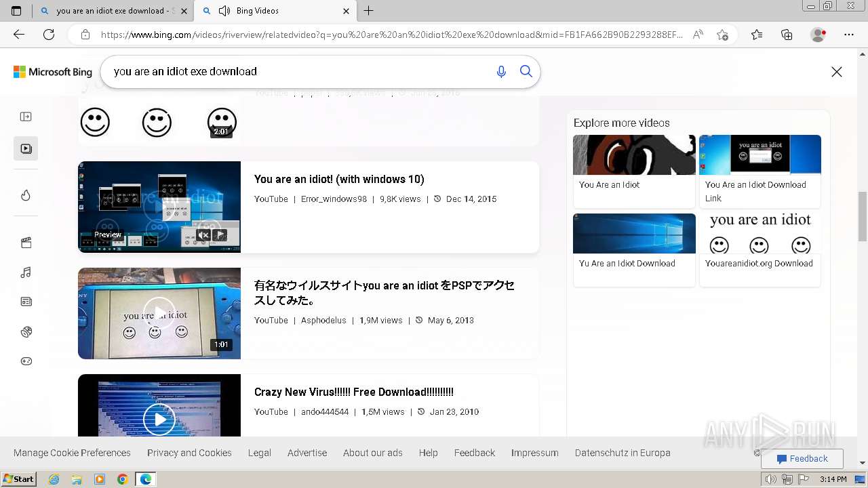
Task: Select the Videos sidebar icon
Action: tap(26, 148)
